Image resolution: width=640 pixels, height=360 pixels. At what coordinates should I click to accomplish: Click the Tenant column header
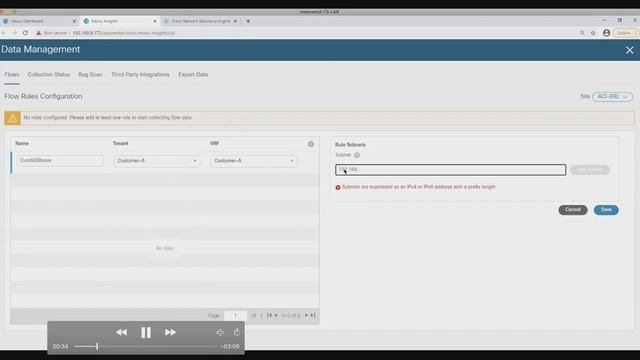click(120, 143)
